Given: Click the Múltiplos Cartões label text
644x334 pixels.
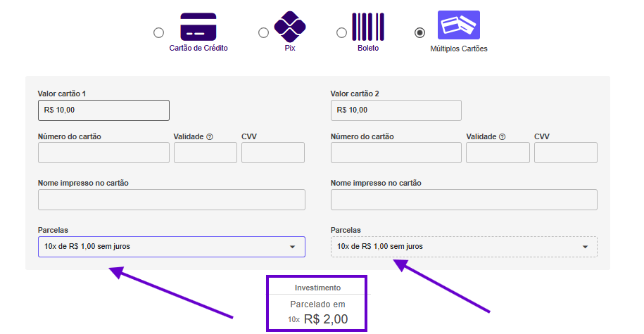Looking at the screenshot, I should [x=459, y=49].
